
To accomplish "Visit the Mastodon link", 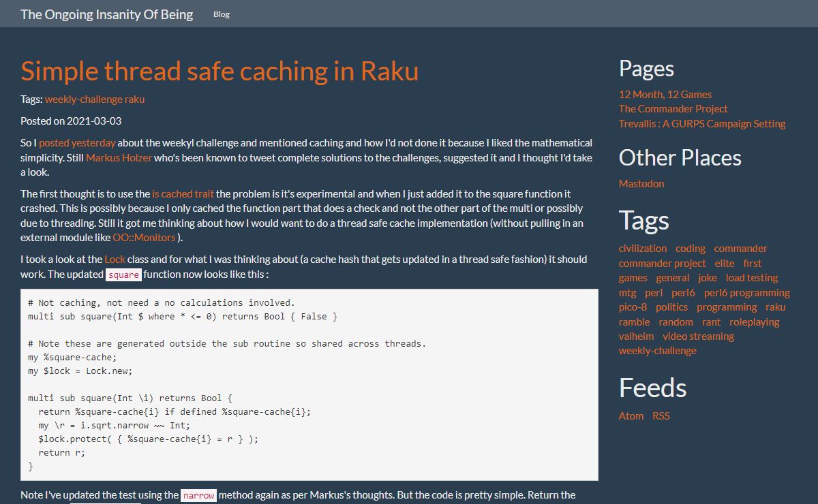I will (x=641, y=184).
